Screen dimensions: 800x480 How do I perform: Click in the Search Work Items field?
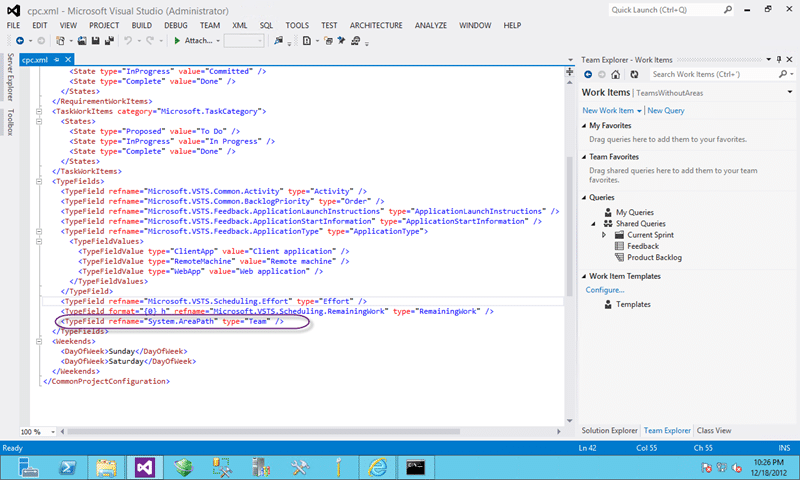tap(712, 74)
